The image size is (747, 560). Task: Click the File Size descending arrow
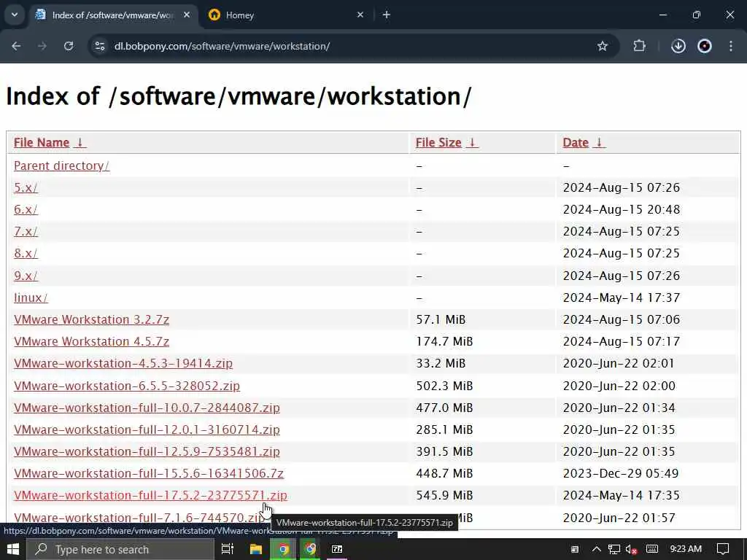tap(472, 142)
